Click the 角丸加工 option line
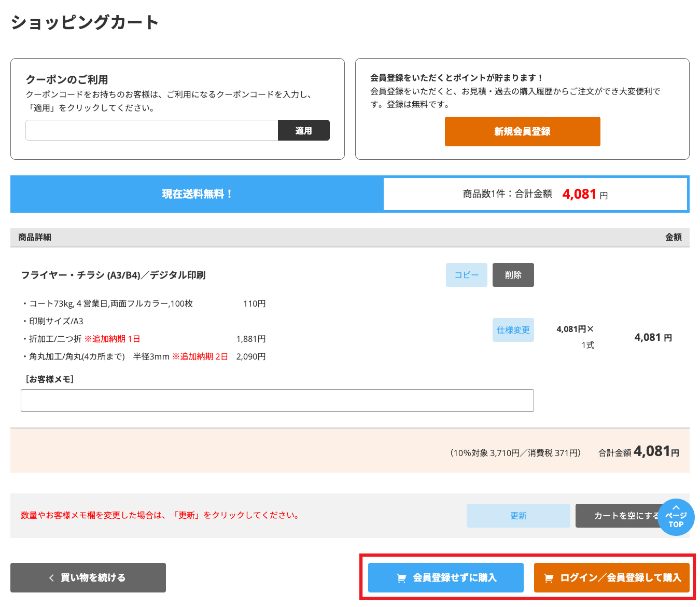700x607 pixels. tap(125, 356)
